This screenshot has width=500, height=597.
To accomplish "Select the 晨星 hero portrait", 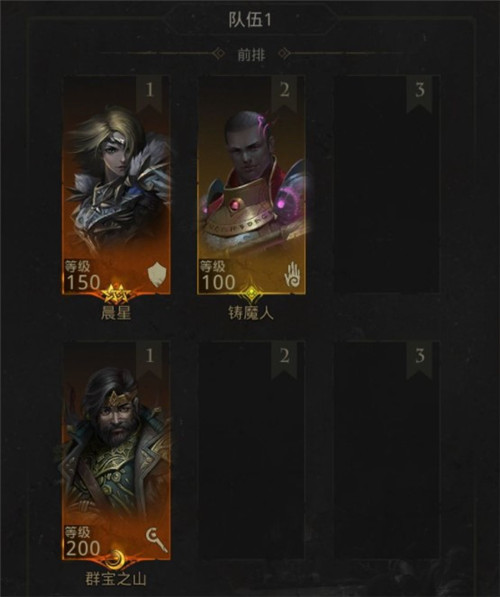I will [116, 185].
